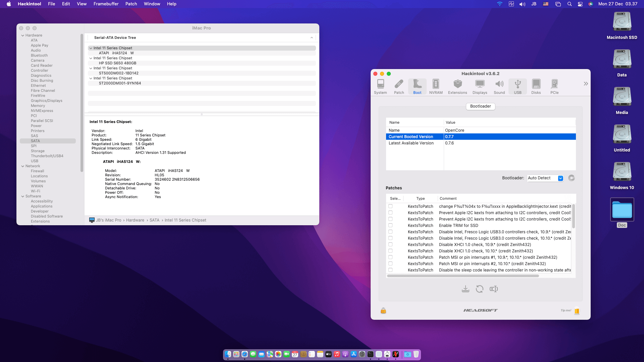This screenshot has height=362, width=644.
Task: Open Trash from the Dock
Action: tap(416, 354)
